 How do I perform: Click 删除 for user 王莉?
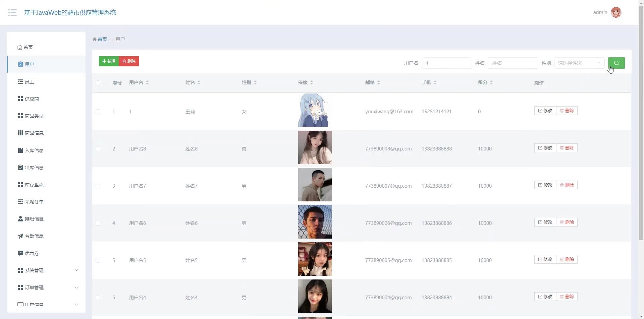coord(567,111)
